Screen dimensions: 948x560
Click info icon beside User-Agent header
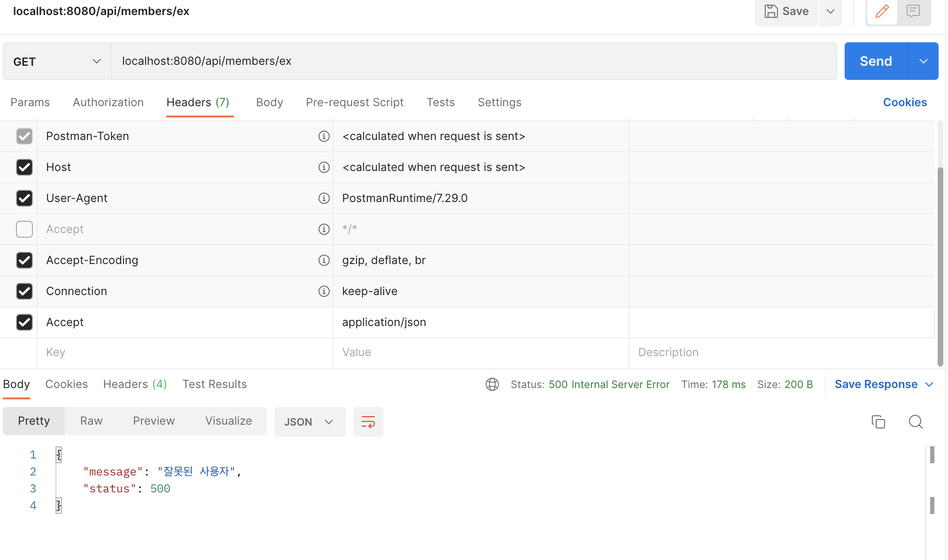324,198
